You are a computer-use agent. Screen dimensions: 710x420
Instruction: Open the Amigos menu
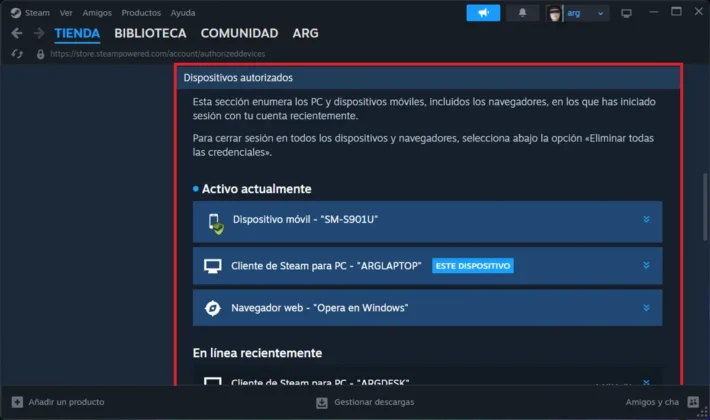97,13
